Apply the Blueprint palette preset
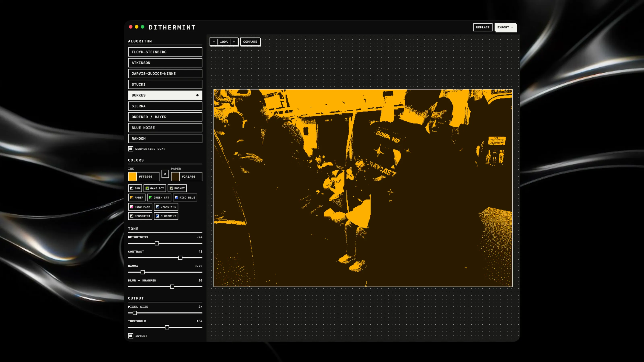The width and height of the screenshot is (644, 362). tap(166, 216)
